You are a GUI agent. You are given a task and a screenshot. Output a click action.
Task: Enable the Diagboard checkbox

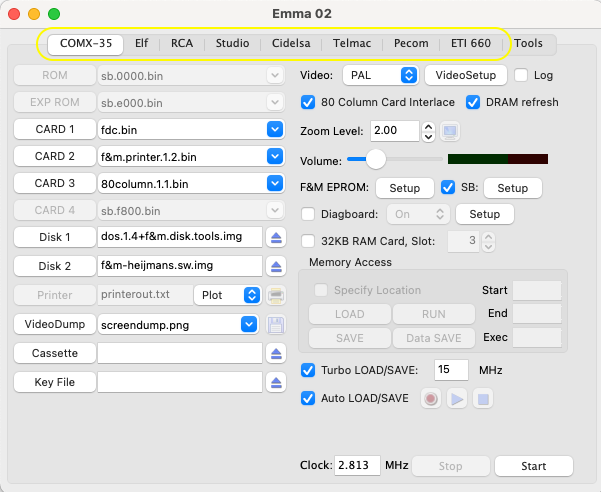[308, 214]
